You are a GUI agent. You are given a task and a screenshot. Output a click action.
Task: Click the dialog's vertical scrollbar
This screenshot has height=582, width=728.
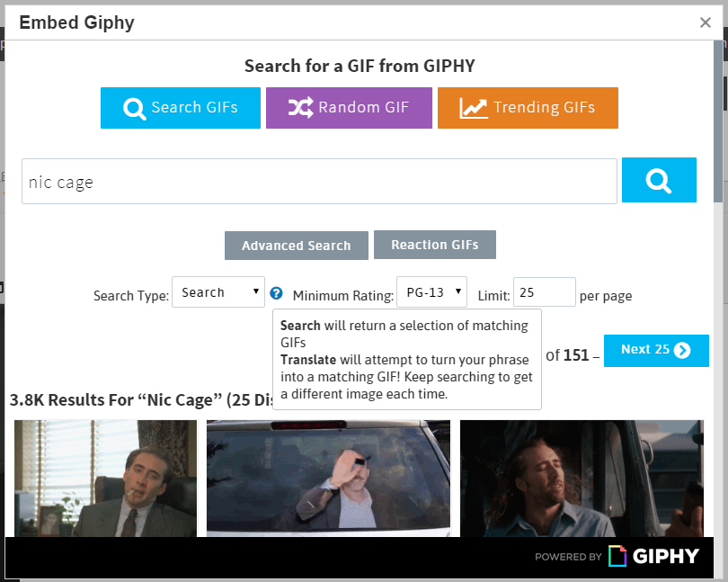tap(718, 121)
